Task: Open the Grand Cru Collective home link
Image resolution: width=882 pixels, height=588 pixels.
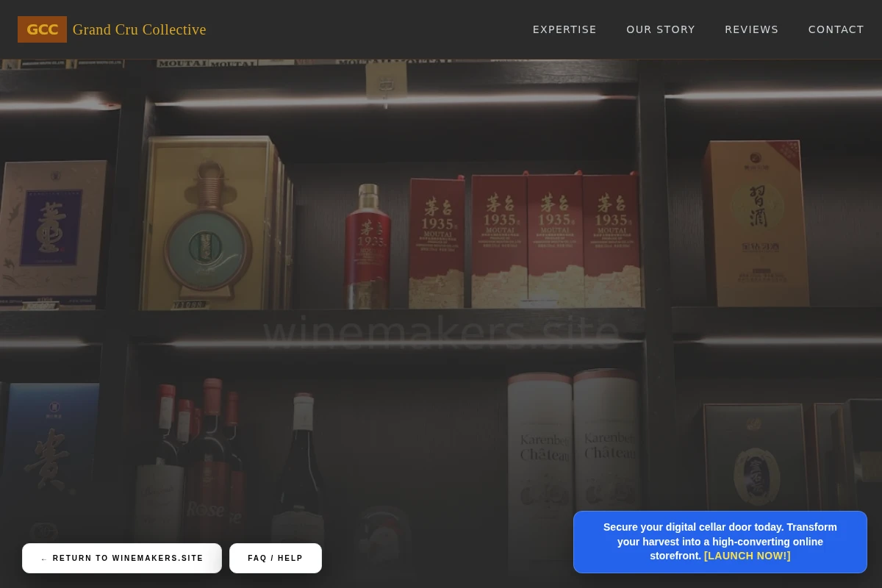Action: (x=139, y=29)
